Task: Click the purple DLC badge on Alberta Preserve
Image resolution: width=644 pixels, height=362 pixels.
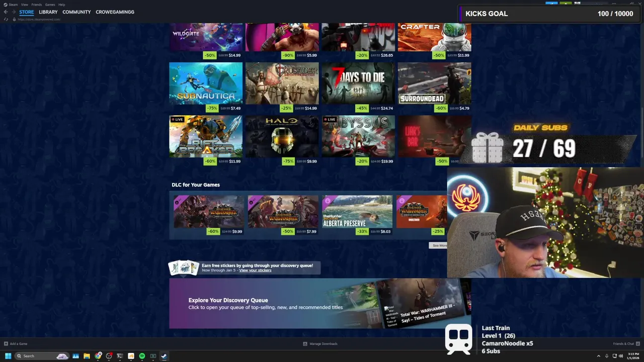Action: 328,201
